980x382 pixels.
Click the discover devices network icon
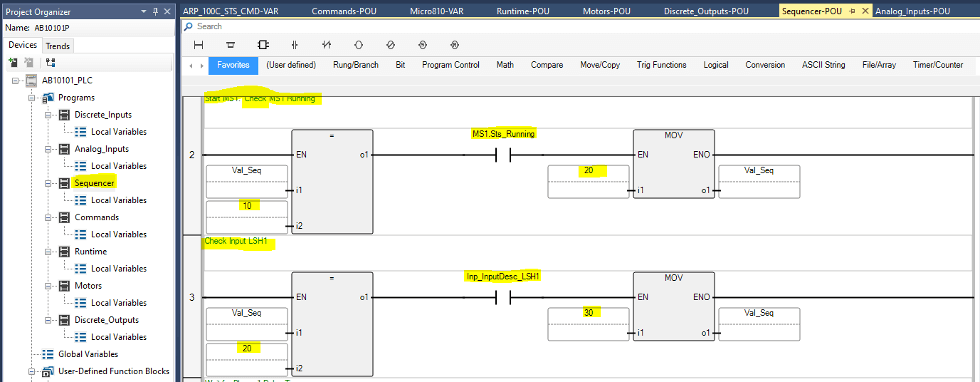point(51,63)
